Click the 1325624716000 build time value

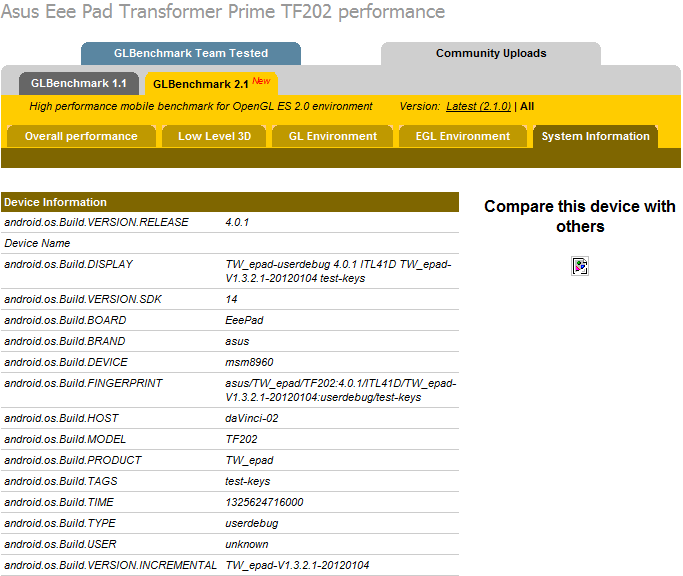click(x=264, y=502)
